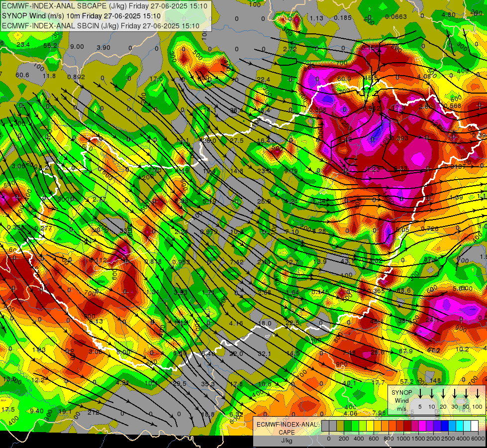Click the bright magenta swatch in the CAPE scale

[422, 426]
